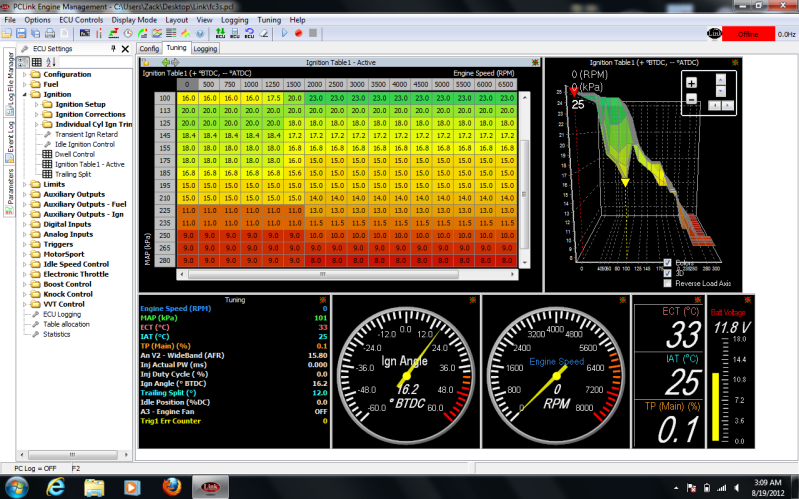799x499 pixels.
Task: Open Transient Ign Retard setting
Action: 86,135
